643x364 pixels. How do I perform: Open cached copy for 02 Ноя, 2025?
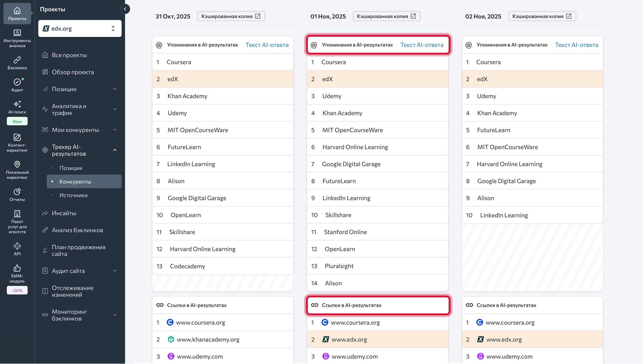pos(542,16)
